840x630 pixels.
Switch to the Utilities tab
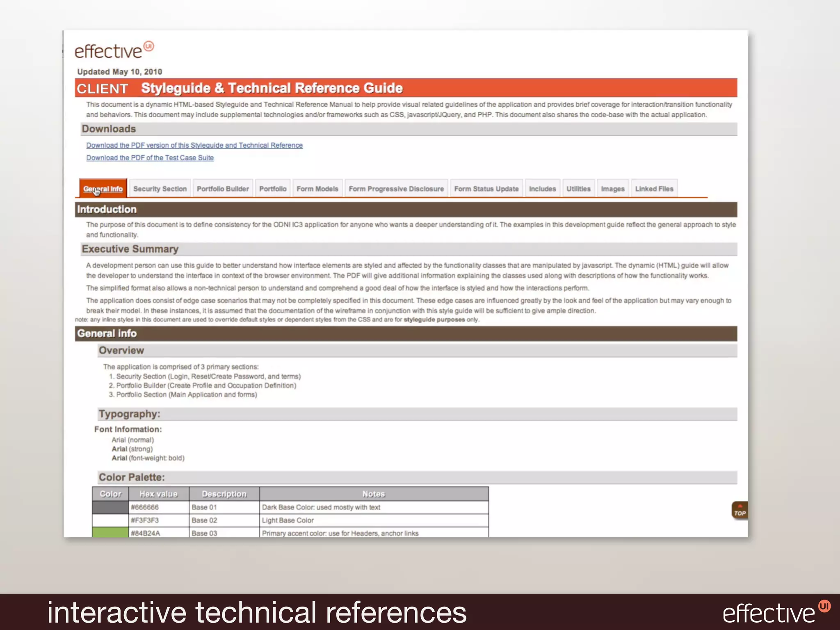(x=578, y=189)
